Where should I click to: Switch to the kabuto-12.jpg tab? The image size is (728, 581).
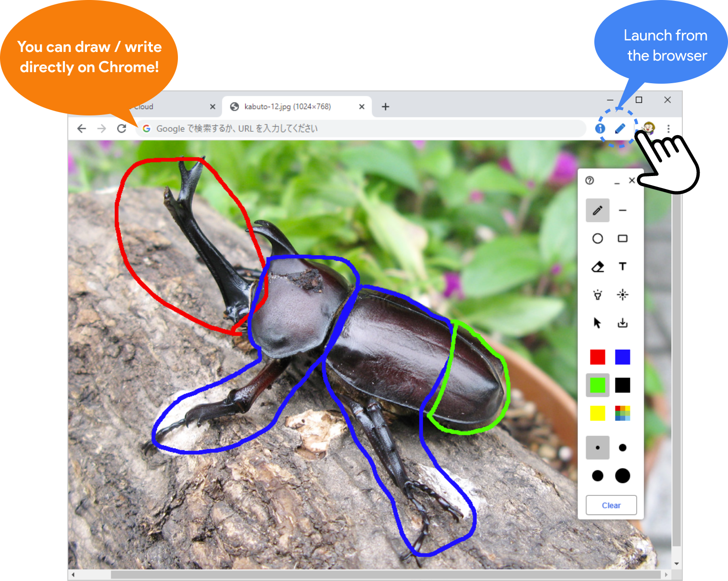point(287,107)
